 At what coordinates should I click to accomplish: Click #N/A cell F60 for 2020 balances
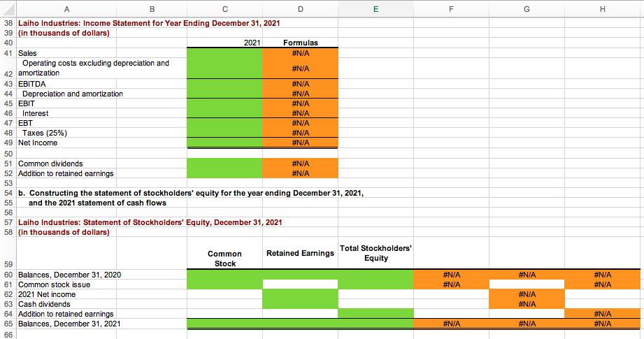pos(452,275)
